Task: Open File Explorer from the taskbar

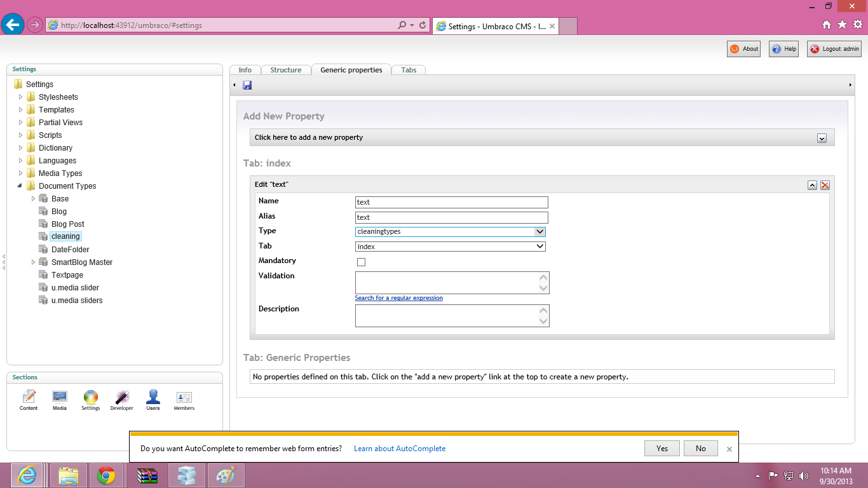Action: pyautogui.click(x=68, y=475)
